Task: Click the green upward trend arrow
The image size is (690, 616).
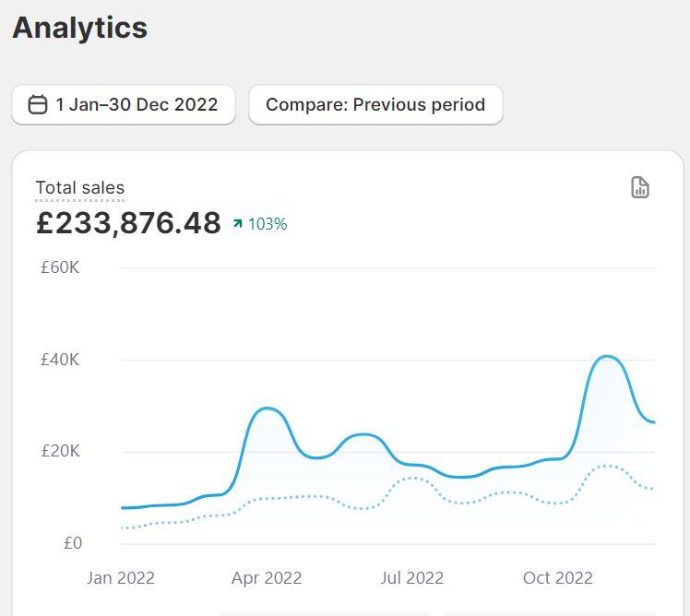Action: [238, 223]
